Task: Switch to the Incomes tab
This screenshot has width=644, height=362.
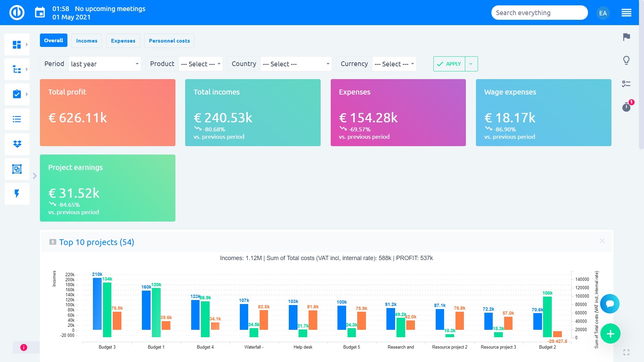Action: [87, 41]
